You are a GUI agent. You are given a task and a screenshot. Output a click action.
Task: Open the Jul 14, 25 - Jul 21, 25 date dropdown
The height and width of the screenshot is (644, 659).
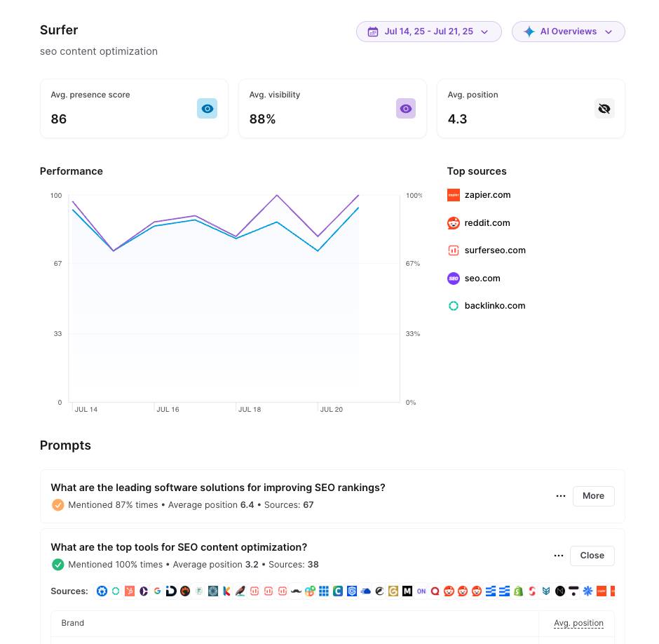[428, 32]
